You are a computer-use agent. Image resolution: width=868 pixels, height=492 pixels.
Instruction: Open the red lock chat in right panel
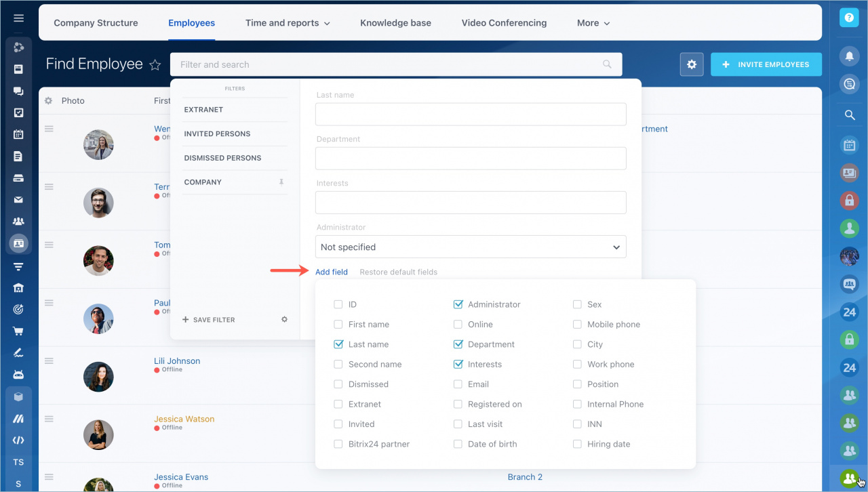pyautogui.click(x=849, y=200)
